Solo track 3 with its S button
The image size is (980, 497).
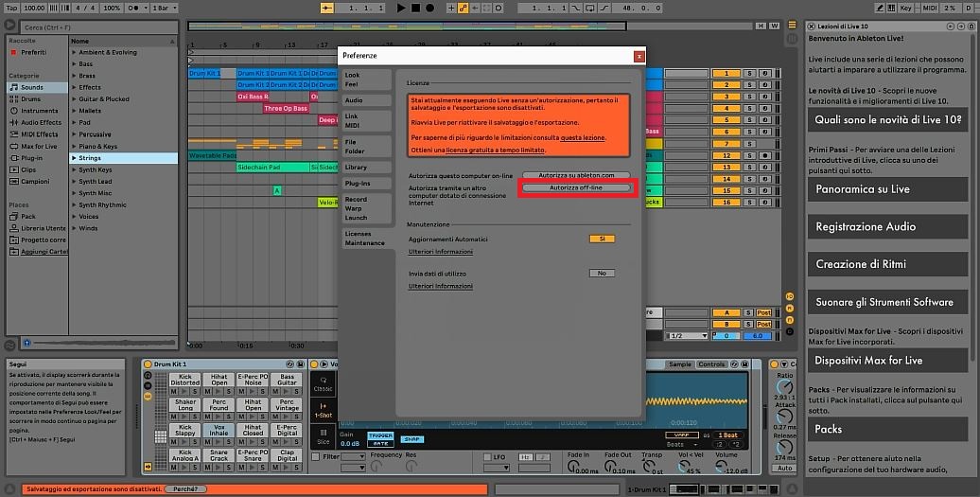(749, 97)
